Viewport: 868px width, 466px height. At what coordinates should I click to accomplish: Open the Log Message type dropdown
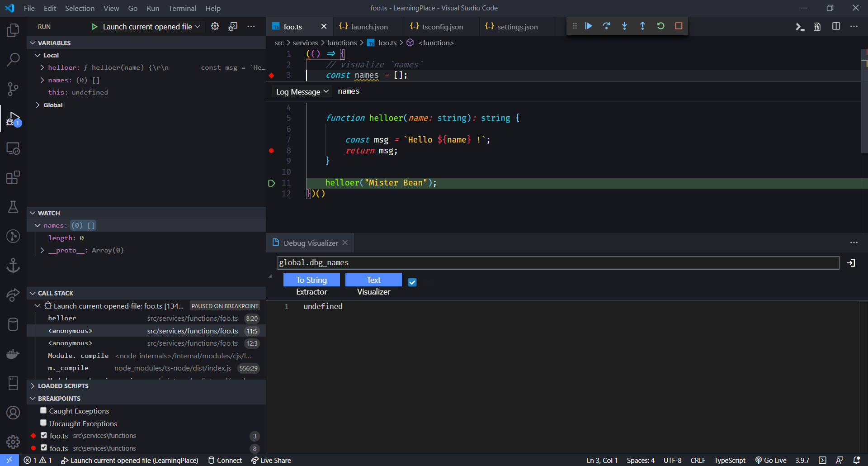click(302, 92)
